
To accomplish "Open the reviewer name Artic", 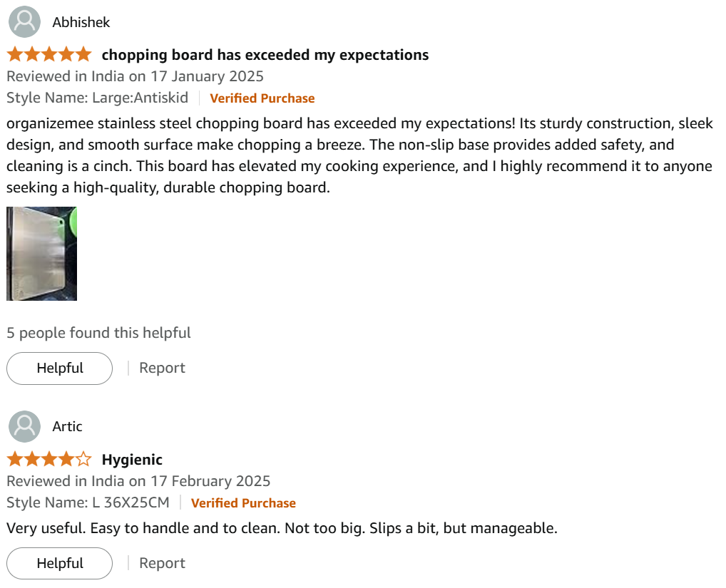I will click(x=68, y=426).
